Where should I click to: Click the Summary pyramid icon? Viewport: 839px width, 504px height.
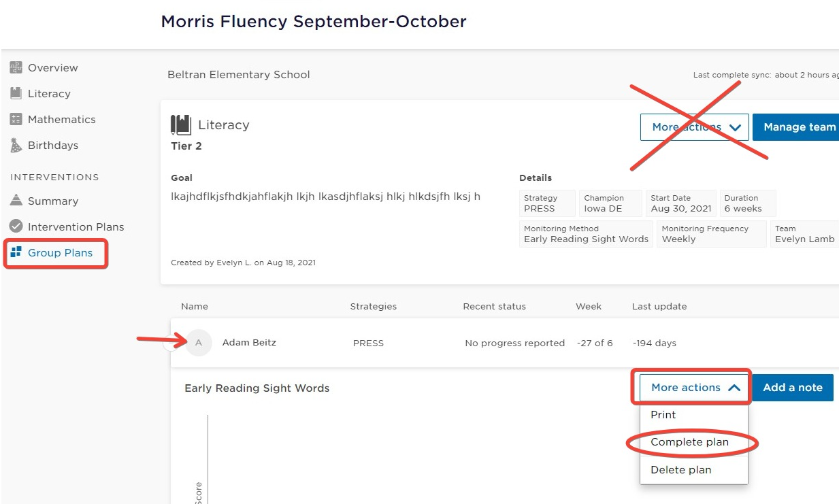16,201
